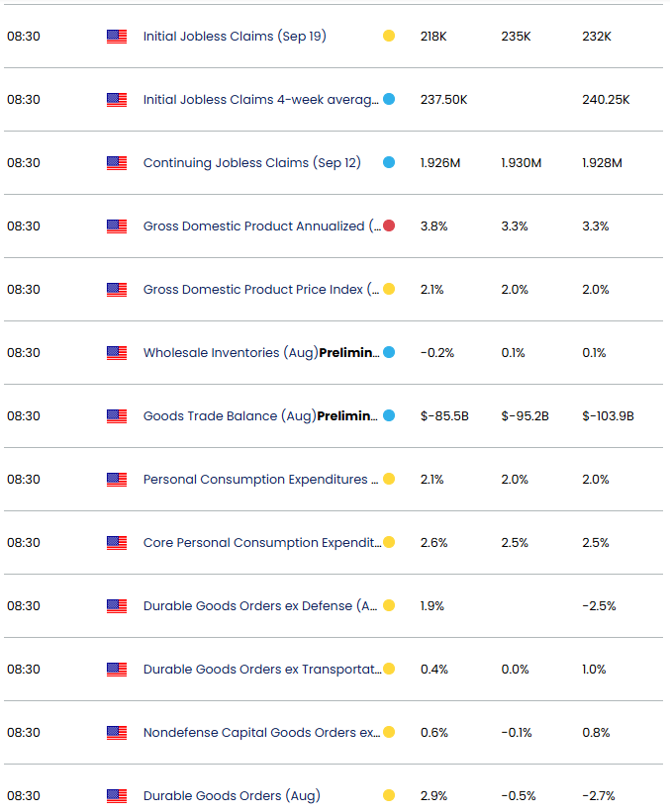Click the flag icon for Wholesale Inventories row
670x812 pixels.
pos(117,353)
